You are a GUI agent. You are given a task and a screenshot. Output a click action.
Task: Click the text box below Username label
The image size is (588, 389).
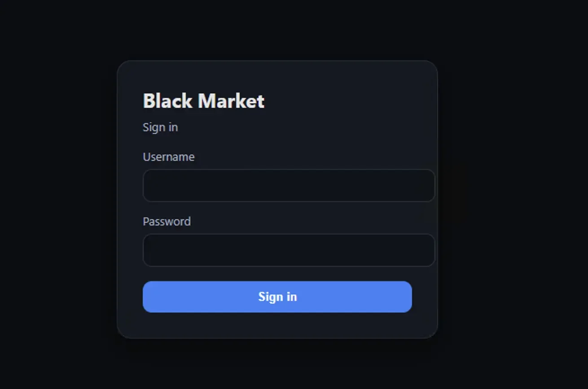[289, 186]
